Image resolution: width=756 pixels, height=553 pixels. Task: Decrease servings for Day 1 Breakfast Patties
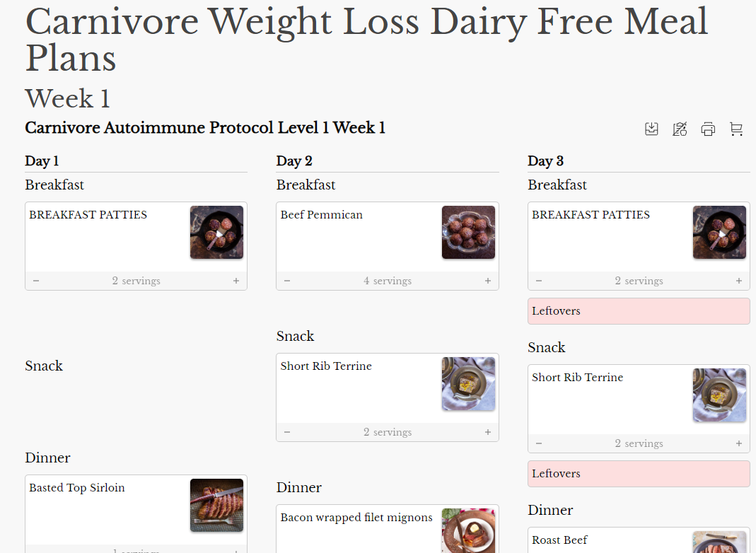pos(36,281)
